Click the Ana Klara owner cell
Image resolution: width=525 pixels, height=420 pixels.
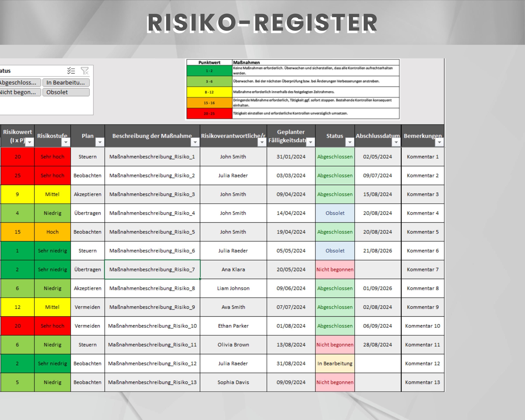point(233,269)
